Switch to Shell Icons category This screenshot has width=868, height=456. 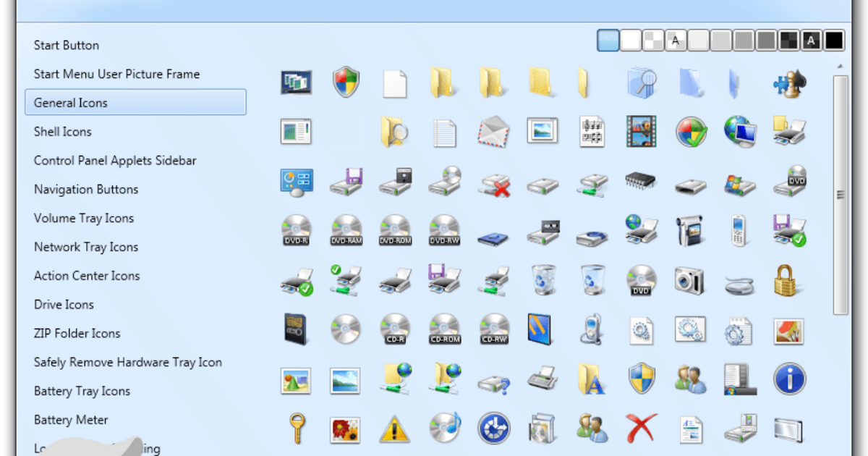(63, 131)
